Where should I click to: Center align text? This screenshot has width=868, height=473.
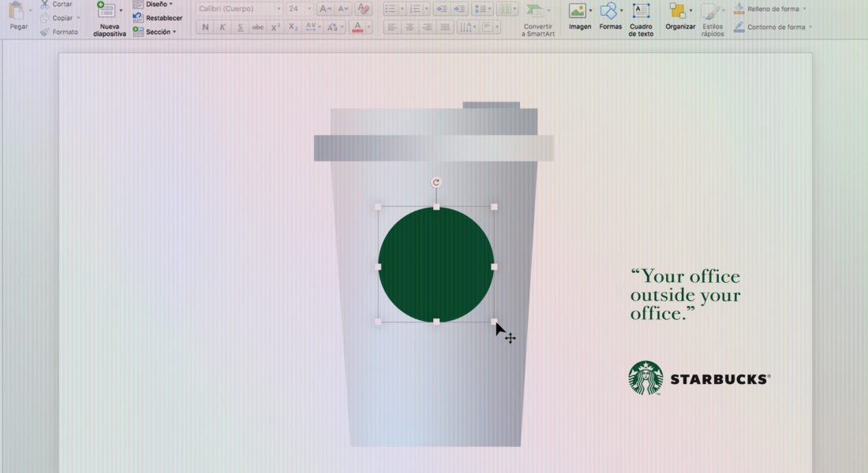click(410, 27)
